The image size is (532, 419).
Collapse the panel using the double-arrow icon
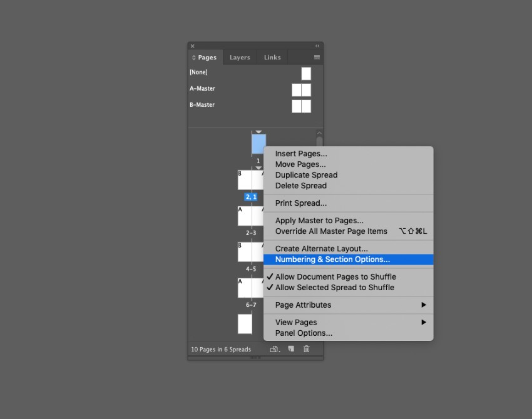[317, 46]
